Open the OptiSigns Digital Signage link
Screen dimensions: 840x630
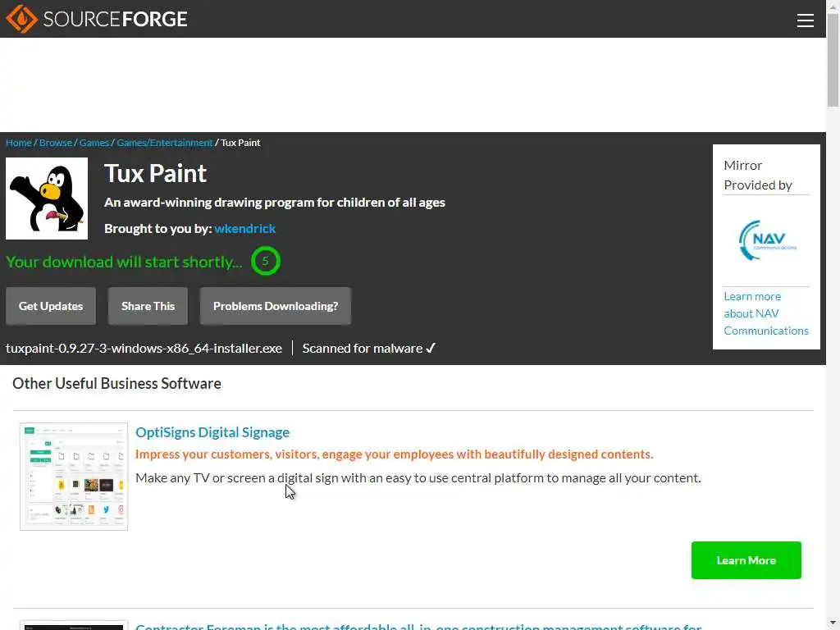212,431
